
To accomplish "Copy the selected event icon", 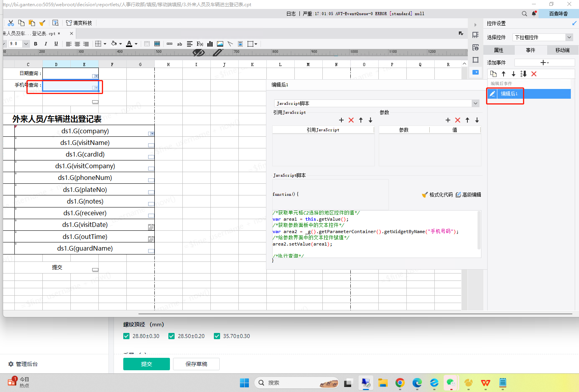I will click(x=493, y=74).
